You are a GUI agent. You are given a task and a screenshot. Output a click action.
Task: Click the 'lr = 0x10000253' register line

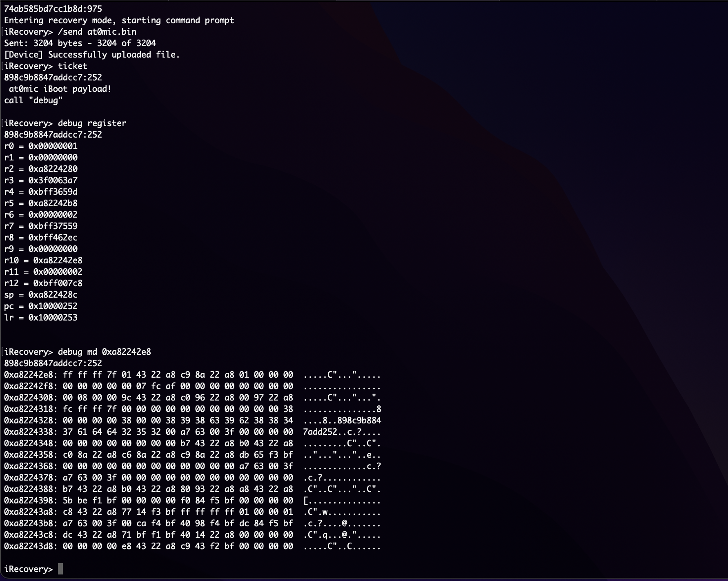coord(41,318)
